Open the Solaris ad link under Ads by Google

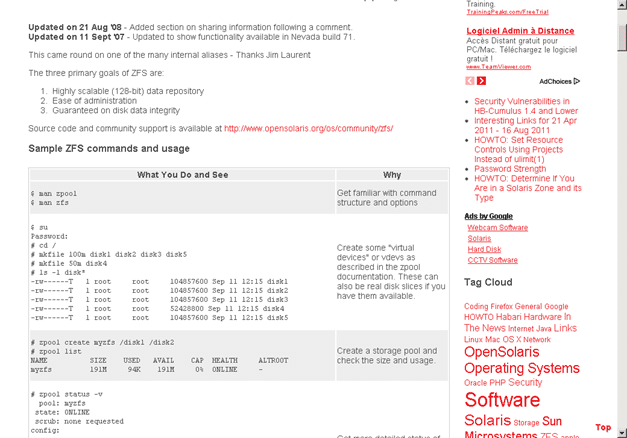click(x=479, y=238)
